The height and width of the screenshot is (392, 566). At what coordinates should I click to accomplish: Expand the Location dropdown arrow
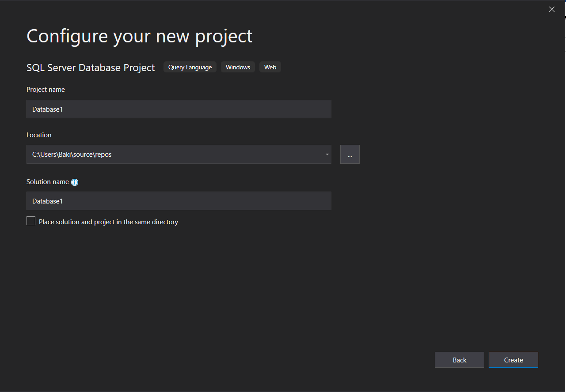[x=327, y=155]
